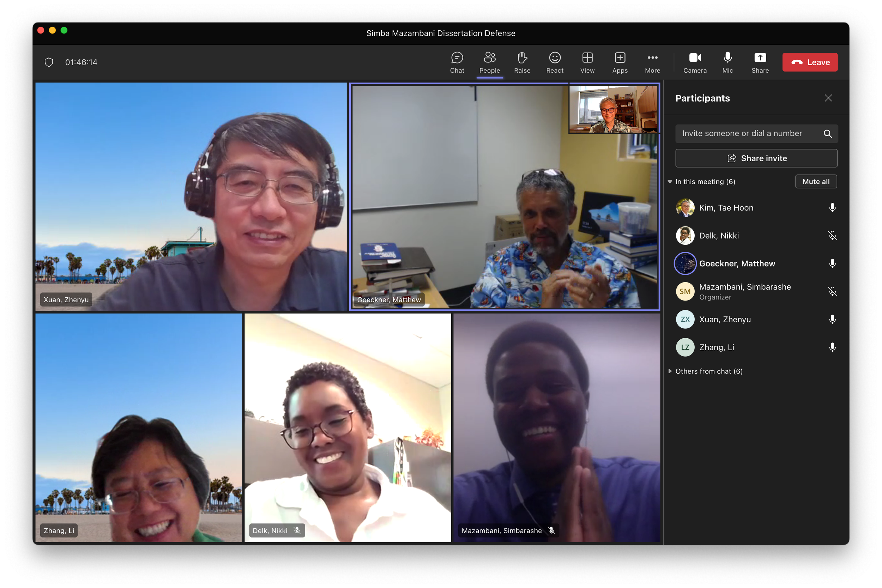Toggle microphone for Zhang, Li in list
Viewport: 882px width, 588px height.
click(x=832, y=347)
